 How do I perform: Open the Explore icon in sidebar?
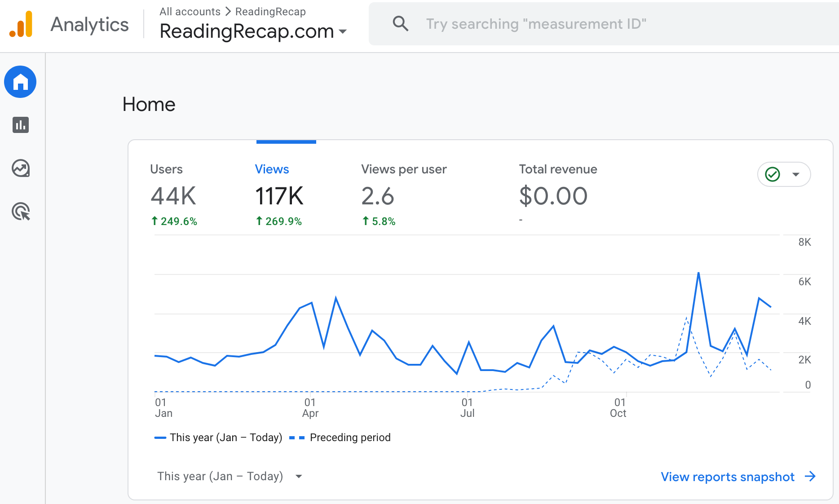click(x=21, y=168)
